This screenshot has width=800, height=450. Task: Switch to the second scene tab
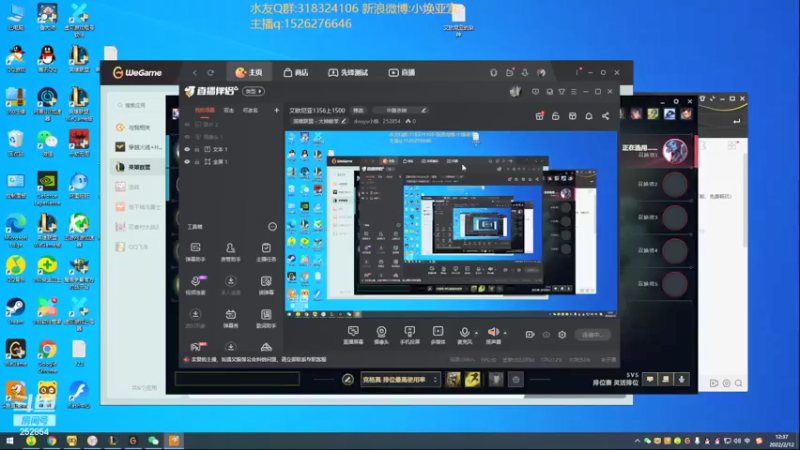(x=229, y=110)
